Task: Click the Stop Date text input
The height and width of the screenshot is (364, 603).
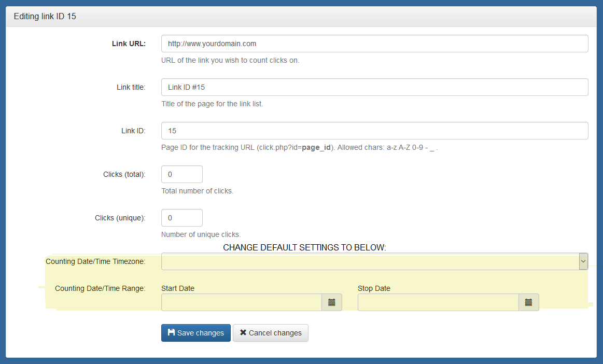Action: click(438, 302)
